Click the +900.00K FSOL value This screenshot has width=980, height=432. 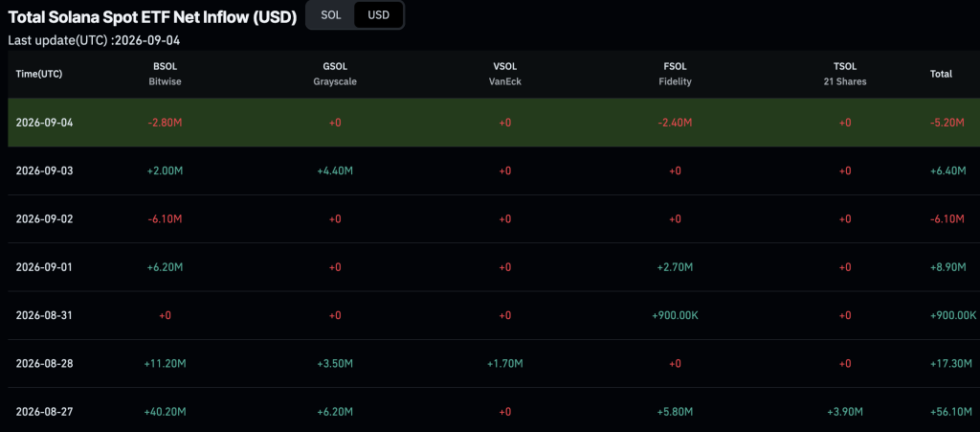675,315
